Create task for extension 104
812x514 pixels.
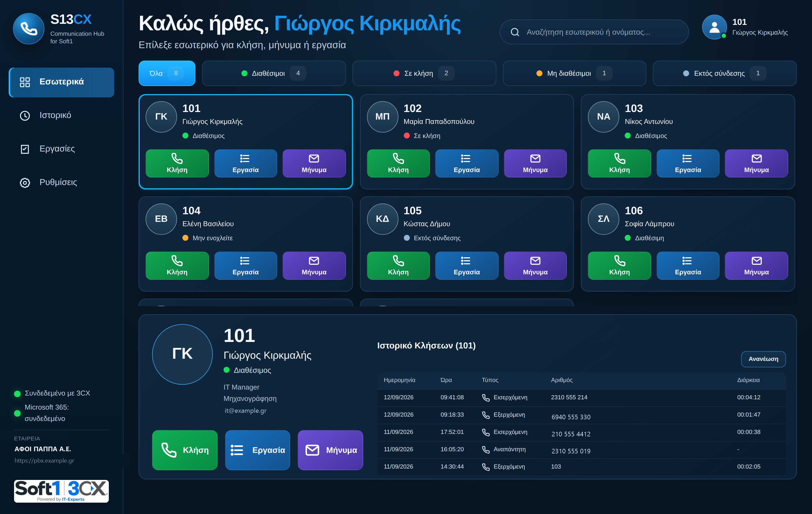click(245, 266)
